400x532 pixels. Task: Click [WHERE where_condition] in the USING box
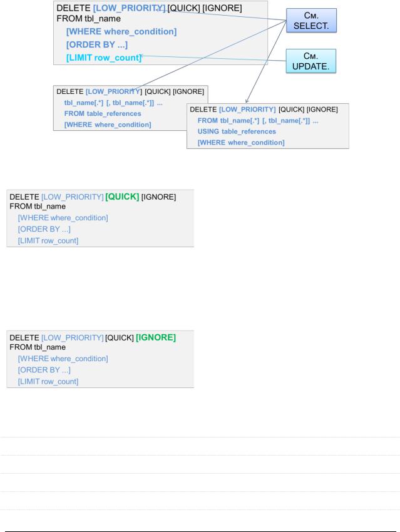coord(241,143)
